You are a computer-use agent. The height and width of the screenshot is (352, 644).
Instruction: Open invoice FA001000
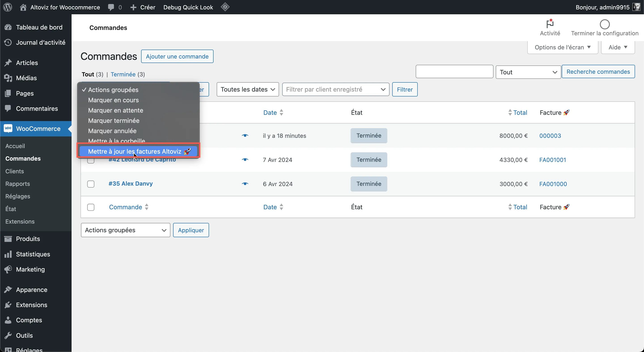[553, 184]
